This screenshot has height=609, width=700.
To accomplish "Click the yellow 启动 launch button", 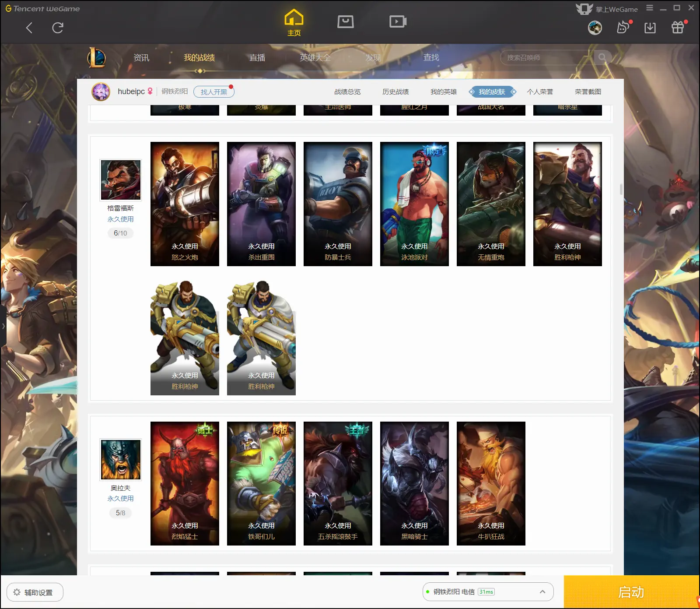I will click(631, 592).
